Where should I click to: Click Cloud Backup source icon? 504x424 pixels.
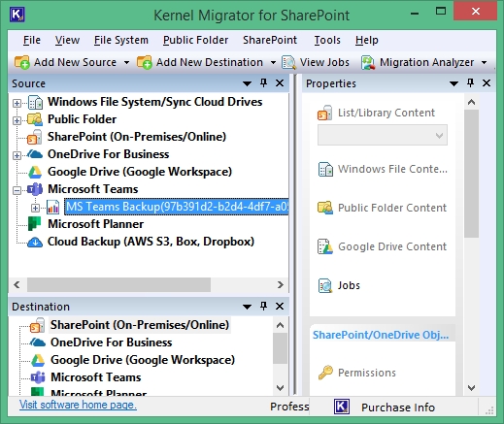(35, 242)
